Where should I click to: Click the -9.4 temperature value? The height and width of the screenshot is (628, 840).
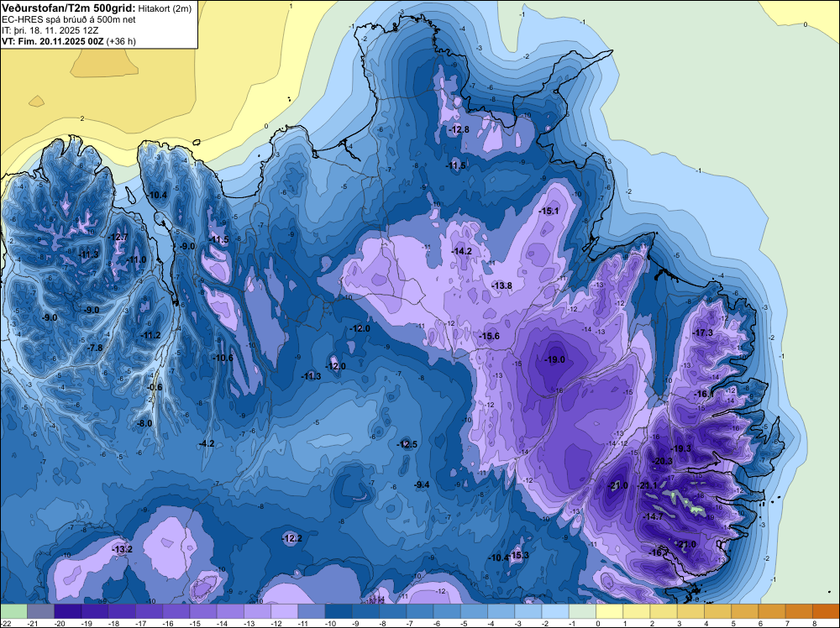423,484
